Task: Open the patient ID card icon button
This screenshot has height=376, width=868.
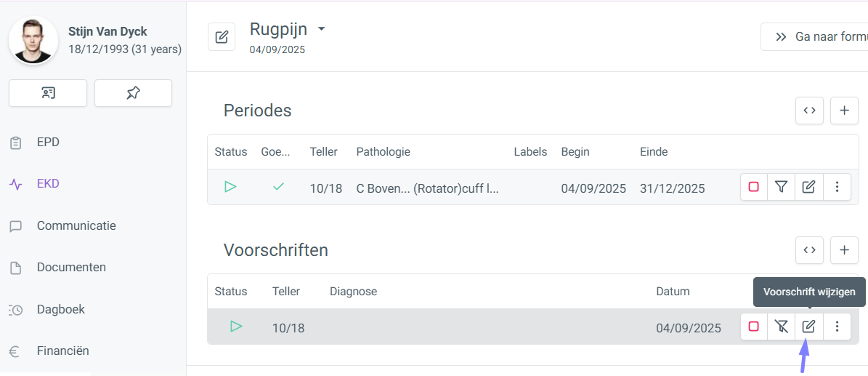Action: 48,93
